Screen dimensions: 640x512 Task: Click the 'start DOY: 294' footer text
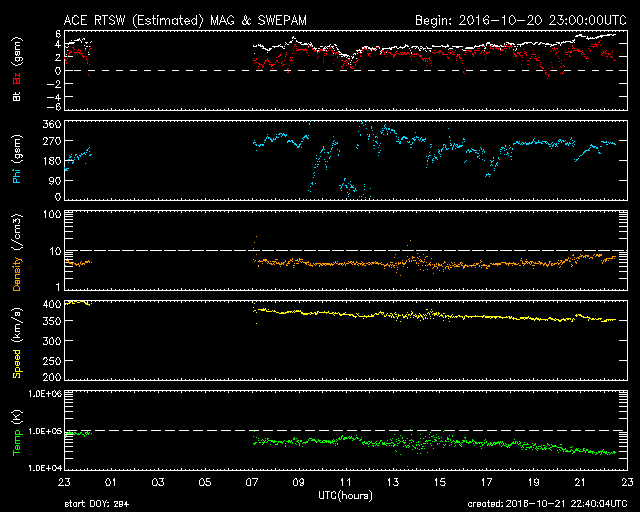97,504
